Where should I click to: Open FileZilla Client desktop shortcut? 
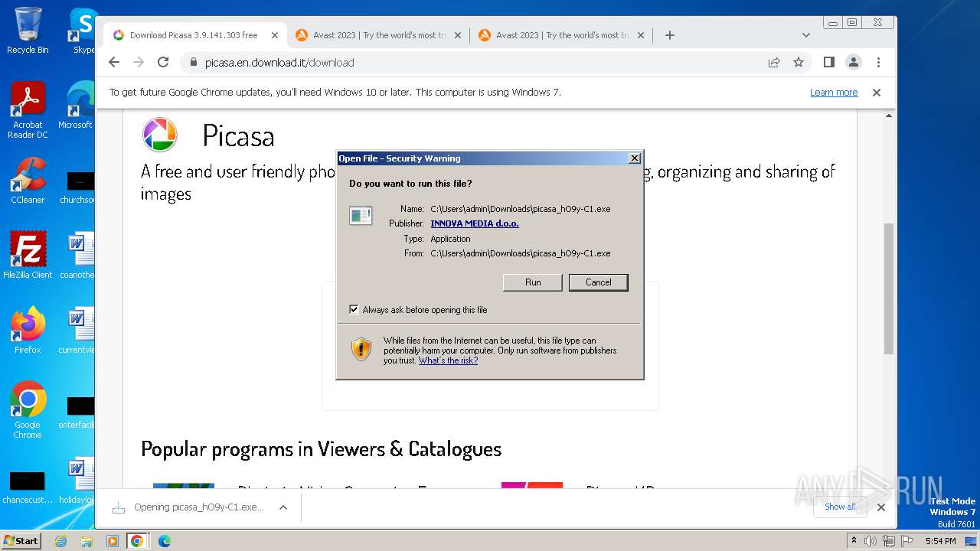click(x=28, y=256)
